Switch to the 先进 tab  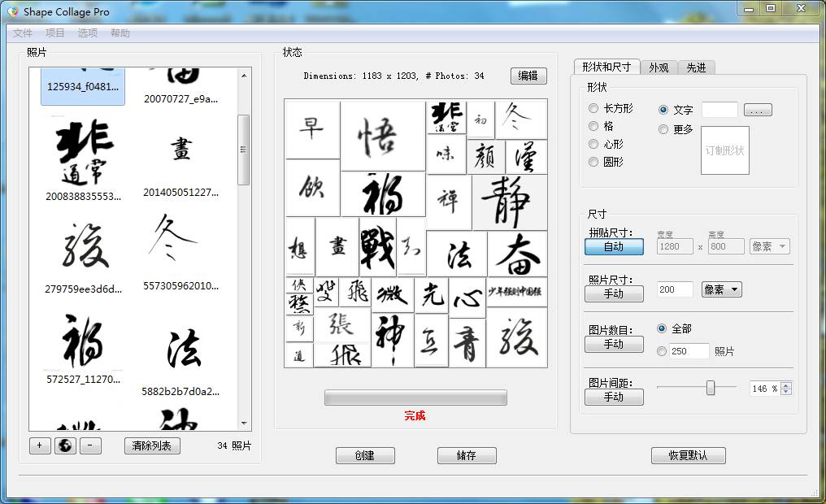696,67
